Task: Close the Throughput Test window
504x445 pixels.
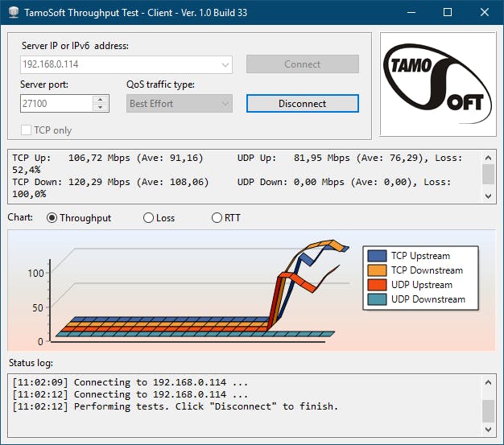Action: 485,12
